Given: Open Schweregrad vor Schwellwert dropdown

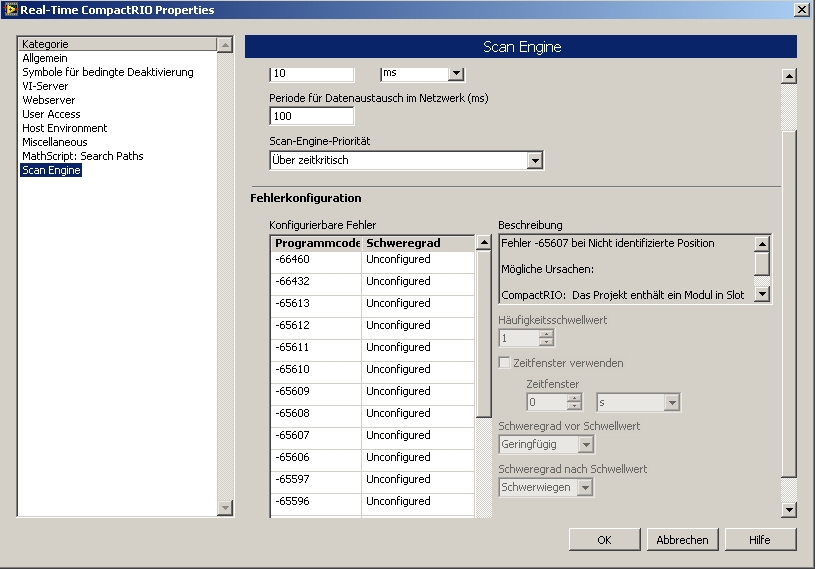Looking at the screenshot, I should 586,444.
